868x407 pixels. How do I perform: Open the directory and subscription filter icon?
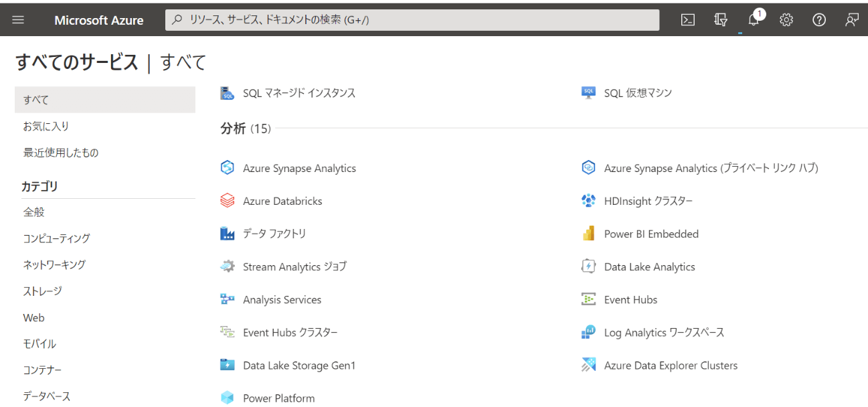click(x=721, y=20)
